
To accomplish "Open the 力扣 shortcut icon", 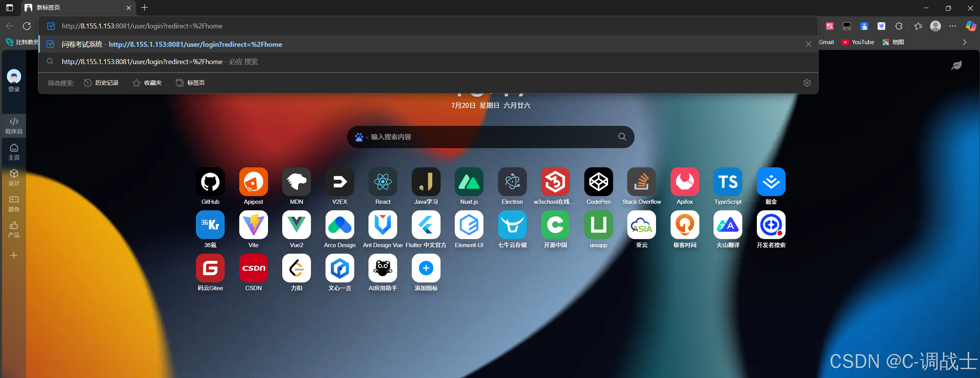I will [296, 268].
